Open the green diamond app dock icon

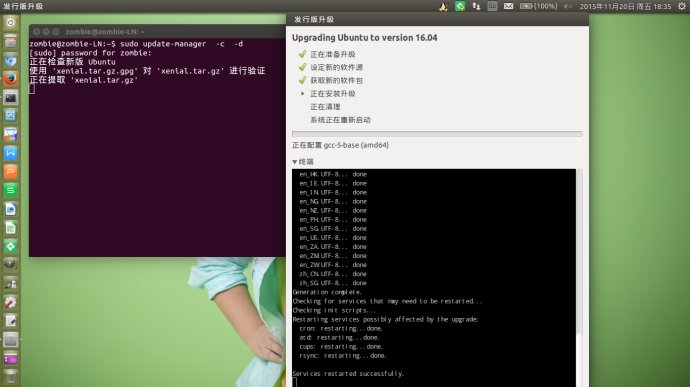tap(11, 246)
